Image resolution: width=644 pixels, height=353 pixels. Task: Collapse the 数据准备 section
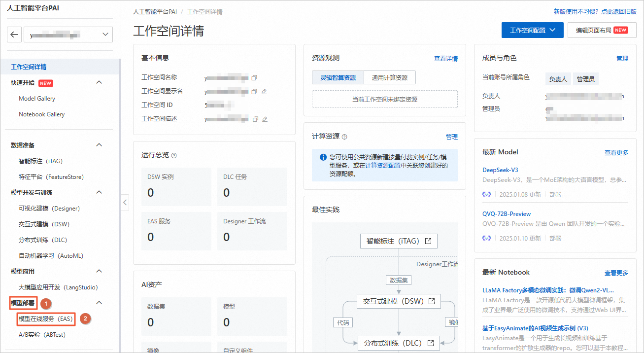[99, 145]
